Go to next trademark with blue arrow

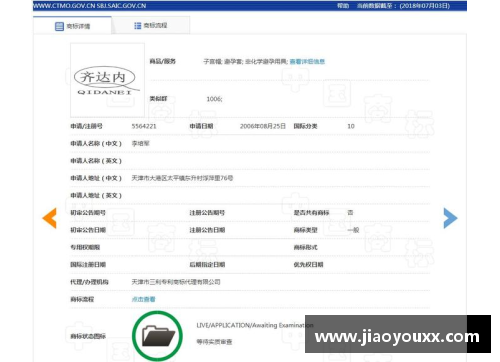point(450,218)
